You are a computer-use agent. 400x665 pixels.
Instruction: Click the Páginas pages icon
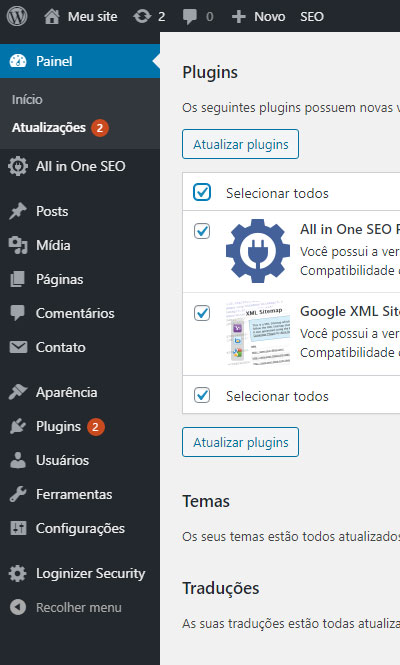tap(18, 279)
